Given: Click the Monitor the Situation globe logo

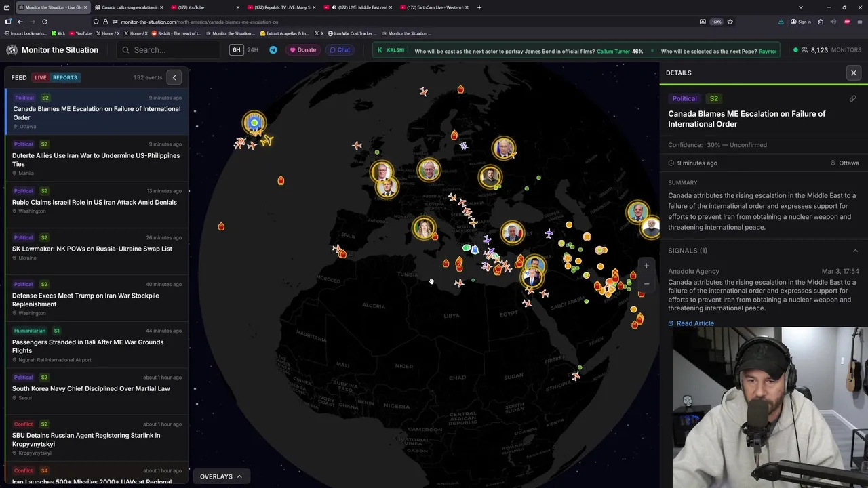Looking at the screenshot, I should point(12,50).
